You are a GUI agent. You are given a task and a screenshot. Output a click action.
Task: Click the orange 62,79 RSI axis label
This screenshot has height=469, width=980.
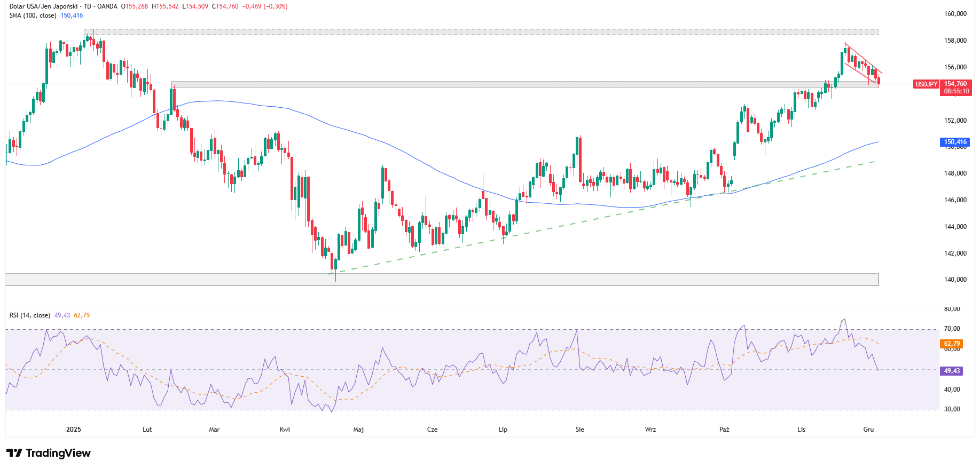coord(952,344)
